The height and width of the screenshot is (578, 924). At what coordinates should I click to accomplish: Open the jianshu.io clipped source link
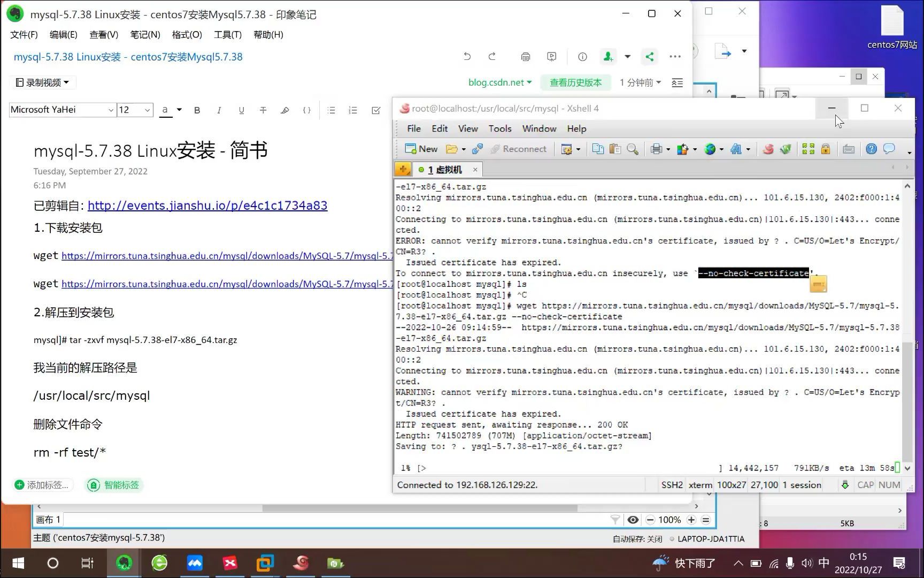(x=207, y=206)
